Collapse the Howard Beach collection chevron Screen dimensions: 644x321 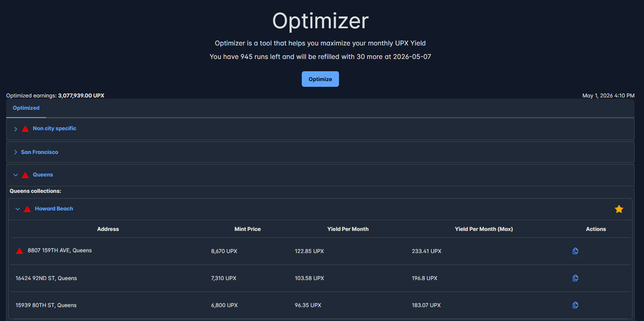point(18,209)
